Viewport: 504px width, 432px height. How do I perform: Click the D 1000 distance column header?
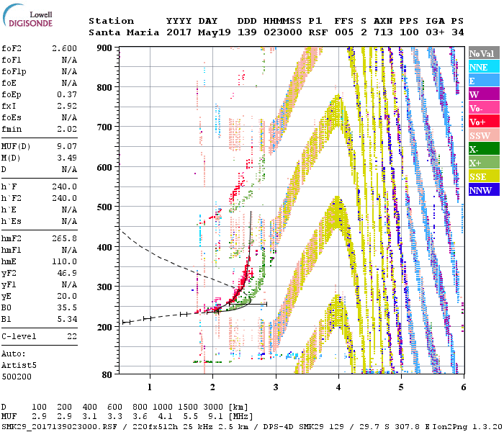click(163, 407)
